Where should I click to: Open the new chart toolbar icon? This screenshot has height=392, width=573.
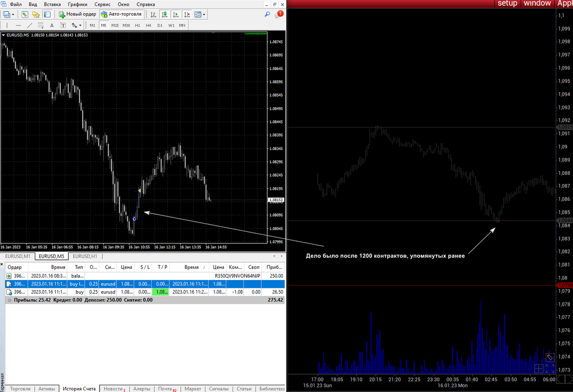pos(7,15)
